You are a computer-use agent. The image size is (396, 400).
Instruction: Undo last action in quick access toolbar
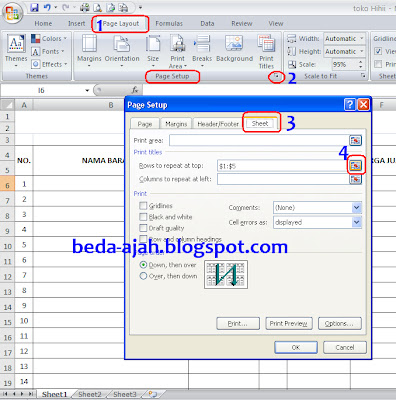tap(47, 7)
